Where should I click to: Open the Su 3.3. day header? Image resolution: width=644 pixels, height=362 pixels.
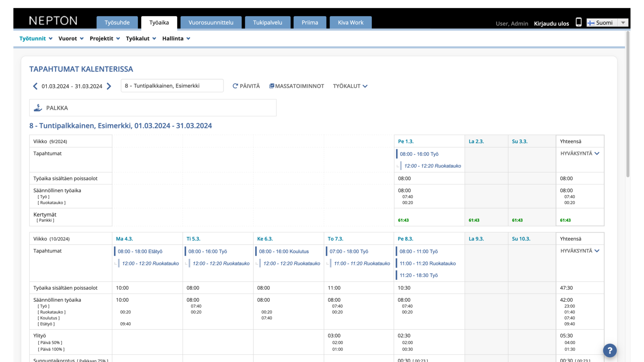[x=519, y=141]
